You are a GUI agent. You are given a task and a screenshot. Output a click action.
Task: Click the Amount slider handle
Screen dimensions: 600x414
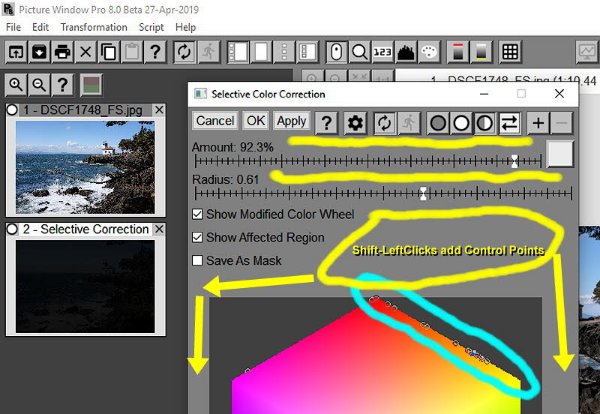pyautogui.click(x=515, y=161)
